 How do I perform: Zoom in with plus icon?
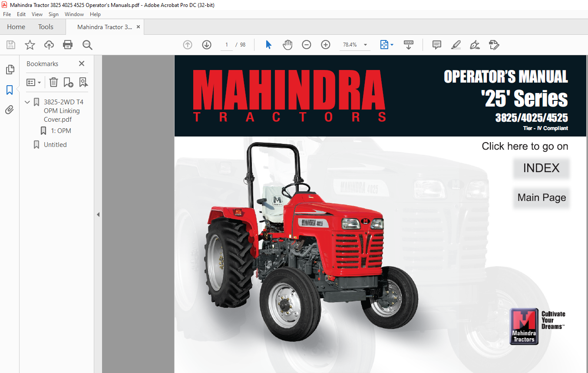click(326, 45)
